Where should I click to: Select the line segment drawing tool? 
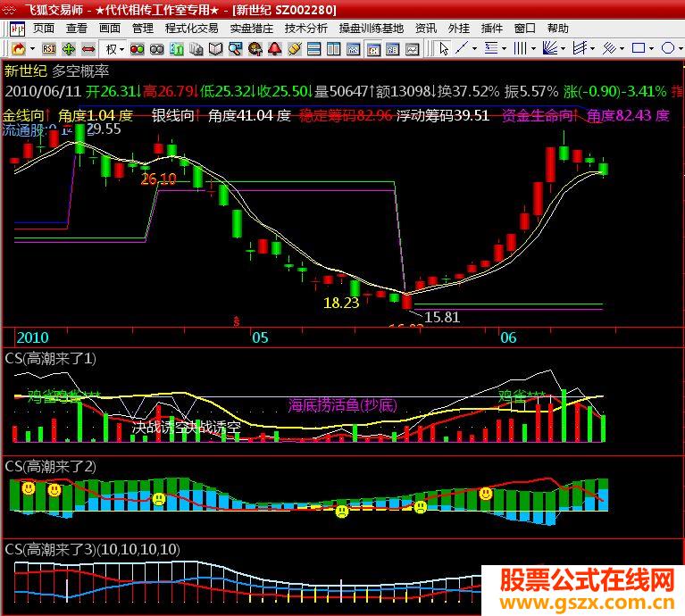[x=462, y=48]
